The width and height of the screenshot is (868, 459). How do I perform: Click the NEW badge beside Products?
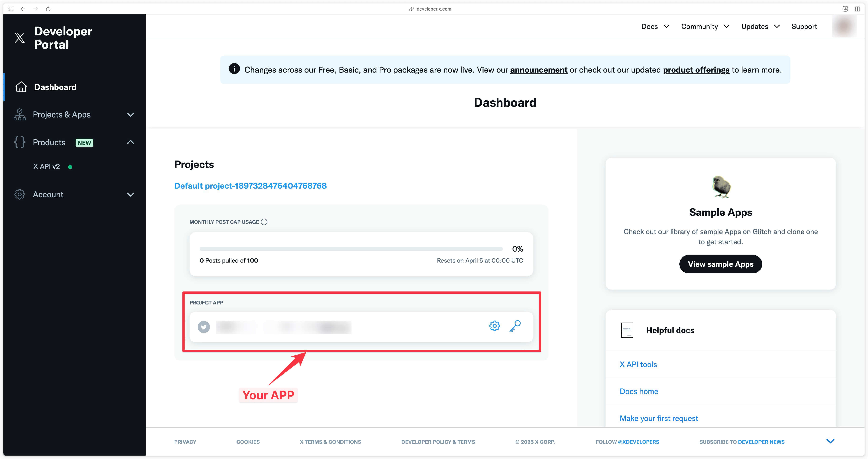tap(84, 143)
